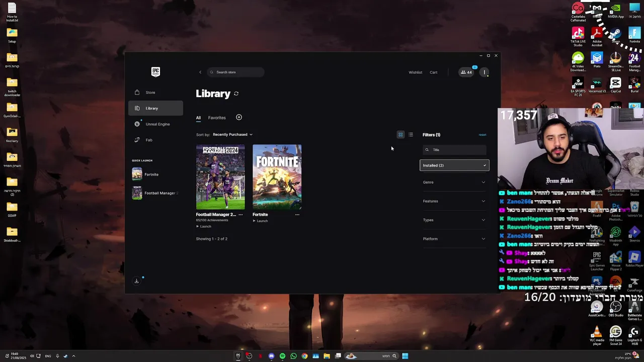Open Netflix from the taskbar

click(260, 356)
